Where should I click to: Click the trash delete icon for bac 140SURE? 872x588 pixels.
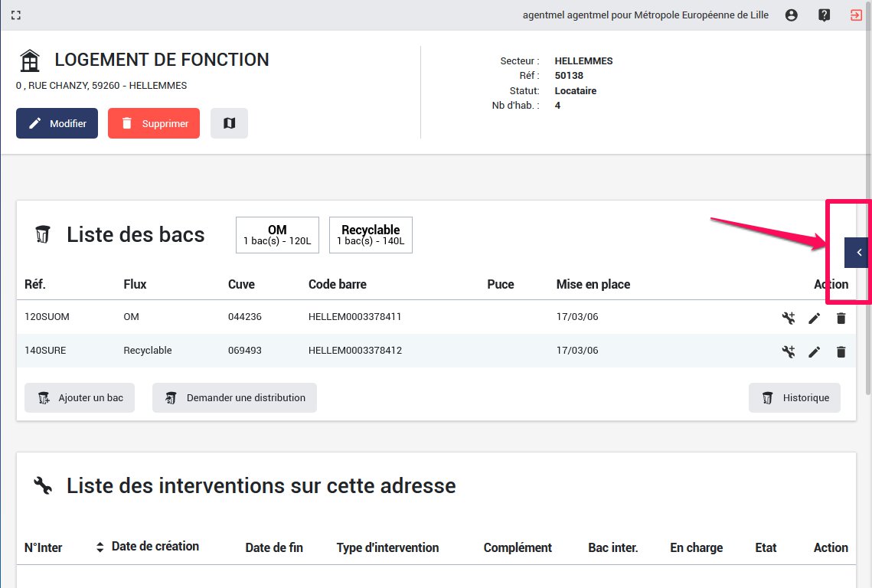pos(841,351)
